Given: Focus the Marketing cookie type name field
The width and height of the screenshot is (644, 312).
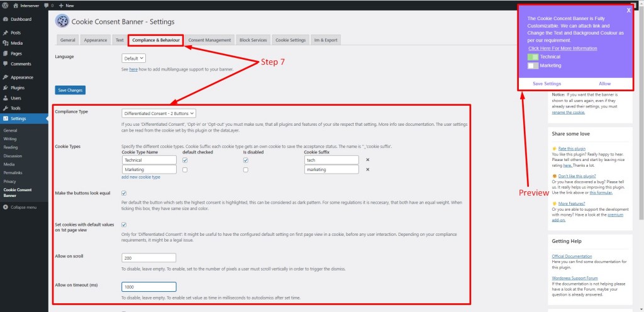Looking at the screenshot, I should pos(149,169).
